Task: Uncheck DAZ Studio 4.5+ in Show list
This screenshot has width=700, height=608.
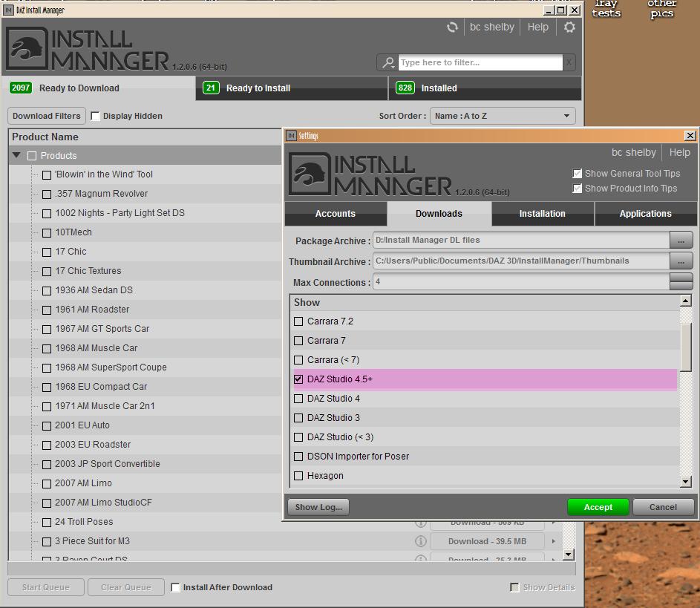Action: click(x=298, y=379)
